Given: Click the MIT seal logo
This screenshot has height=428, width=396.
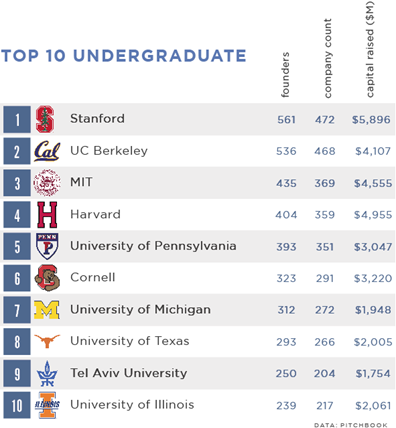Looking at the screenshot, I should pyautogui.click(x=47, y=183).
